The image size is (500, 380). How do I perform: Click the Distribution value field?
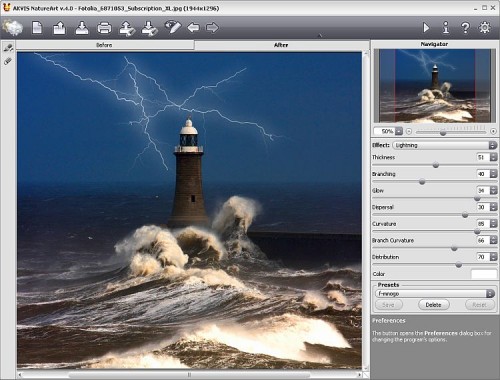(x=483, y=257)
